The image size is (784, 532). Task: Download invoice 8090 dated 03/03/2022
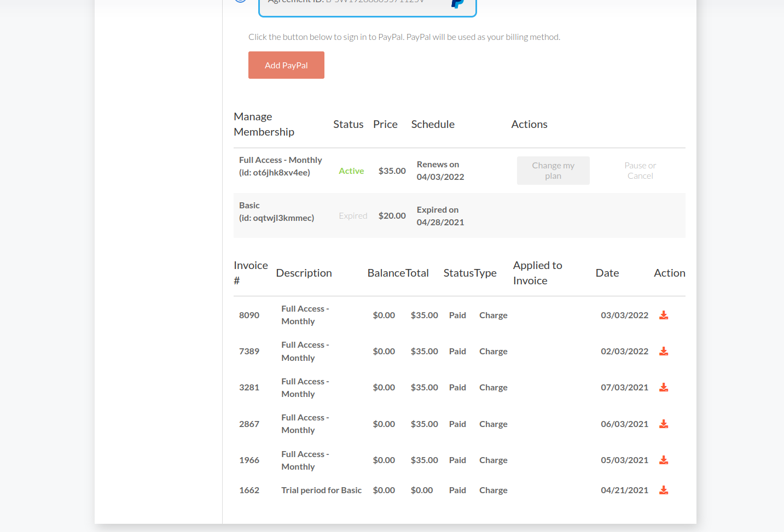tap(664, 315)
